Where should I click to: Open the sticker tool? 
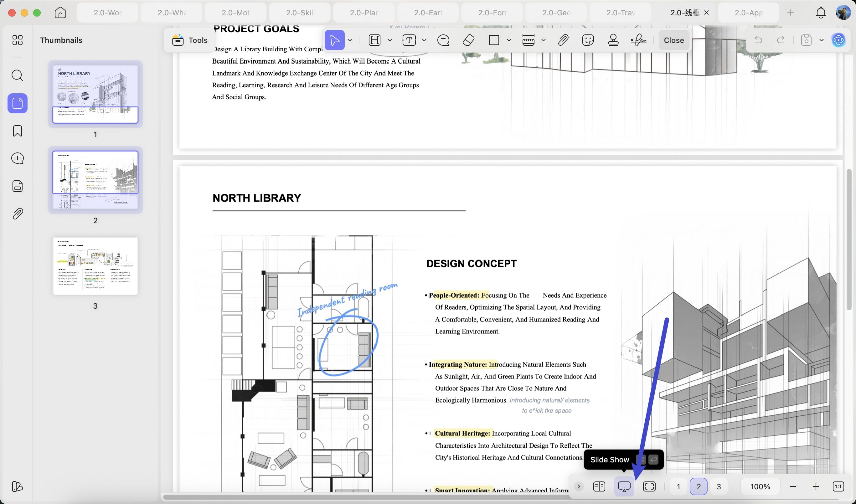click(x=588, y=40)
